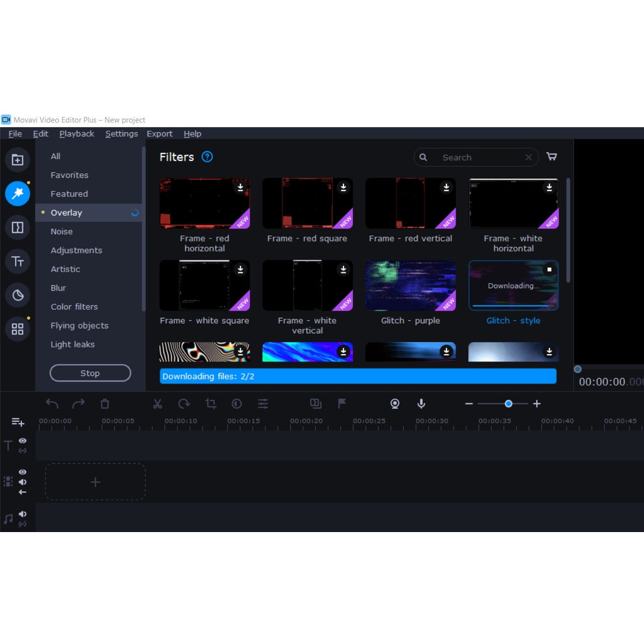Select the Flying objects filter category
The width and height of the screenshot is (644, 644).
pyautogui.click(x=79, y=326)
